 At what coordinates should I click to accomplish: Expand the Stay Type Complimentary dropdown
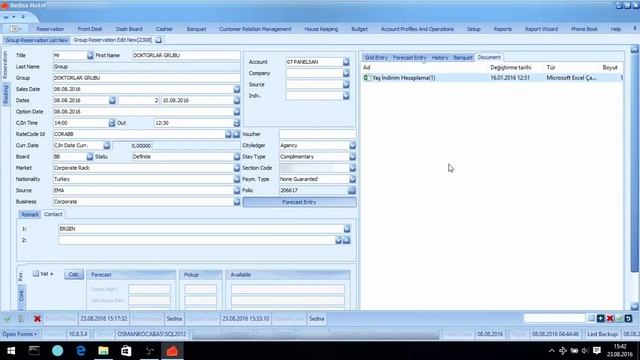coord(352,156)
